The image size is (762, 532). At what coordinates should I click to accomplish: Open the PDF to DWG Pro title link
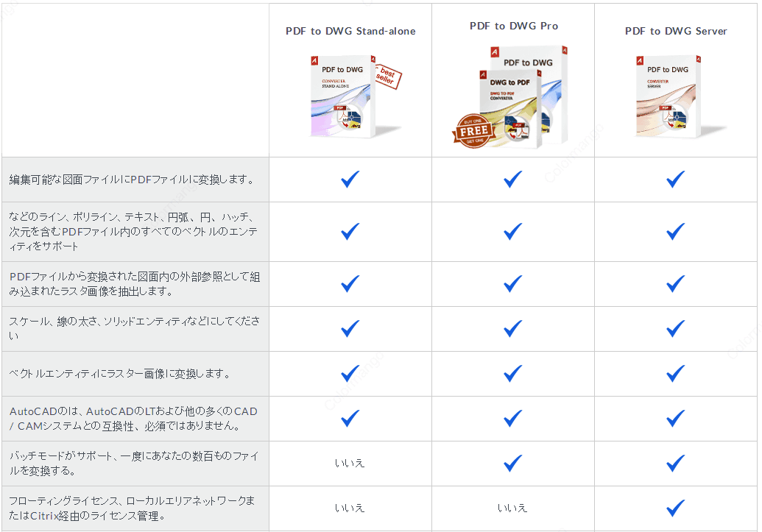(514, 26)
